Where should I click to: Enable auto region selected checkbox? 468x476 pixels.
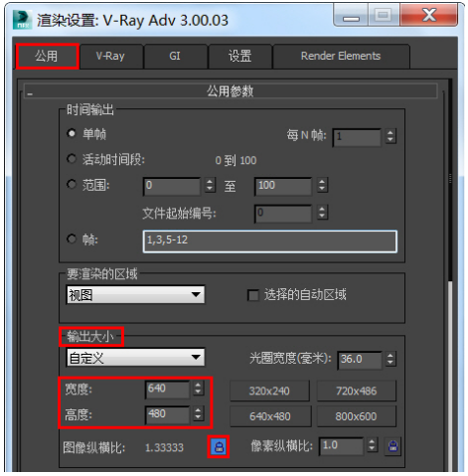[x=253, y=295]
